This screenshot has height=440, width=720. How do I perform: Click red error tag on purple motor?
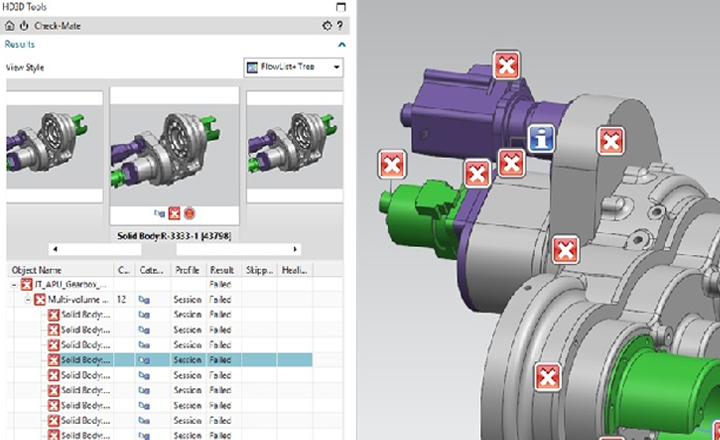coord(508,66)
